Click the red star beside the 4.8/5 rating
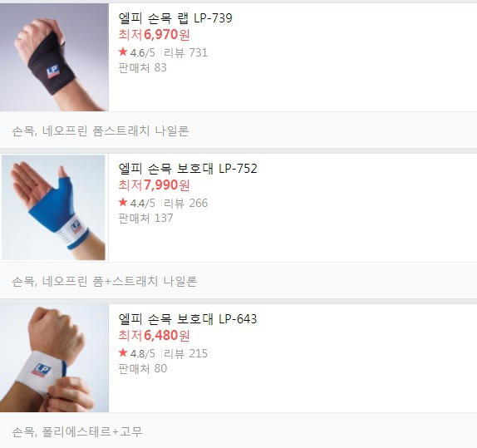 pyautogui.click(x=123, y=352)
